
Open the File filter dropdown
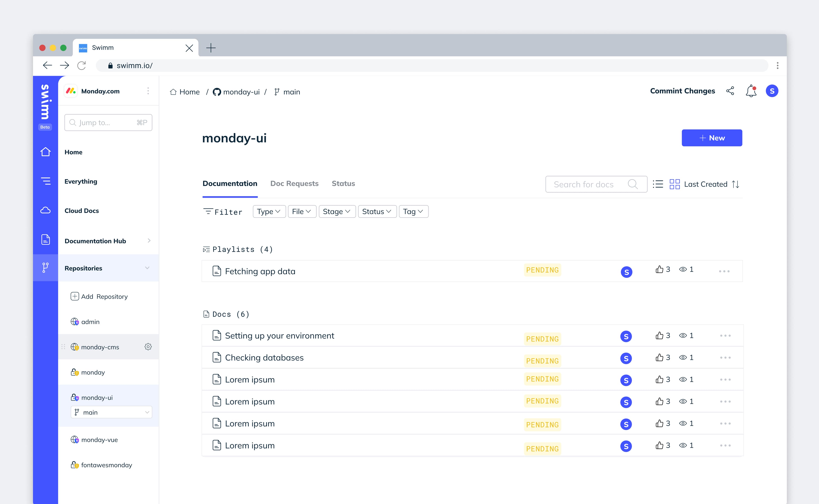pos(302,211)
